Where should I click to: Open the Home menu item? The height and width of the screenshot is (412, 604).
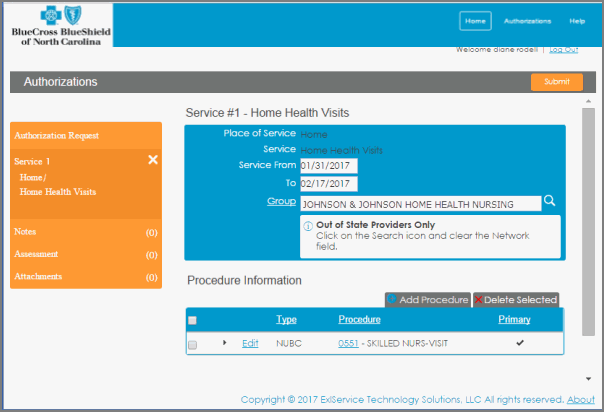475,21
